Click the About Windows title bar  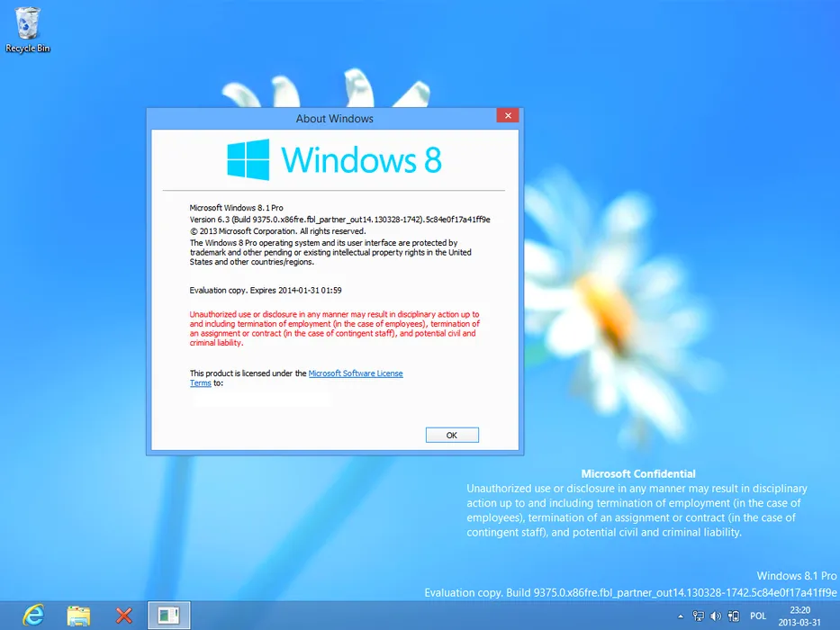(334, 118)
